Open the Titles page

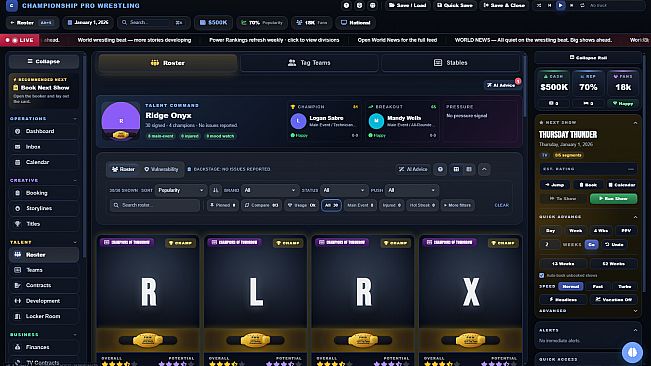44,224
